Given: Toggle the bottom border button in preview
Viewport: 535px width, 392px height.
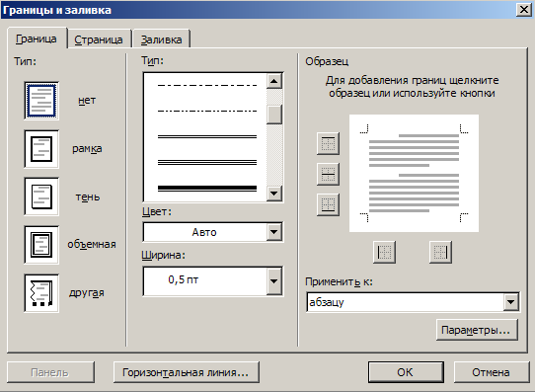Looking at the screenshot, I should click(328, 204).
